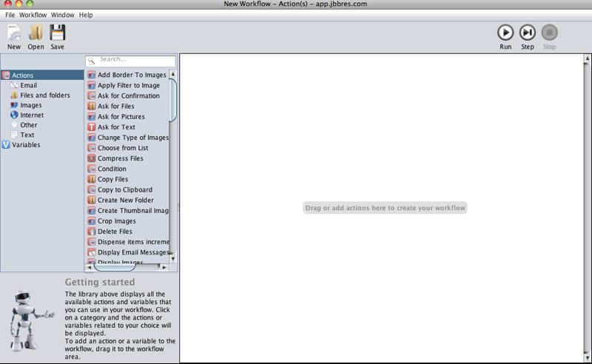
Task: Click the Email envelope icon
Action: point(14,85)
